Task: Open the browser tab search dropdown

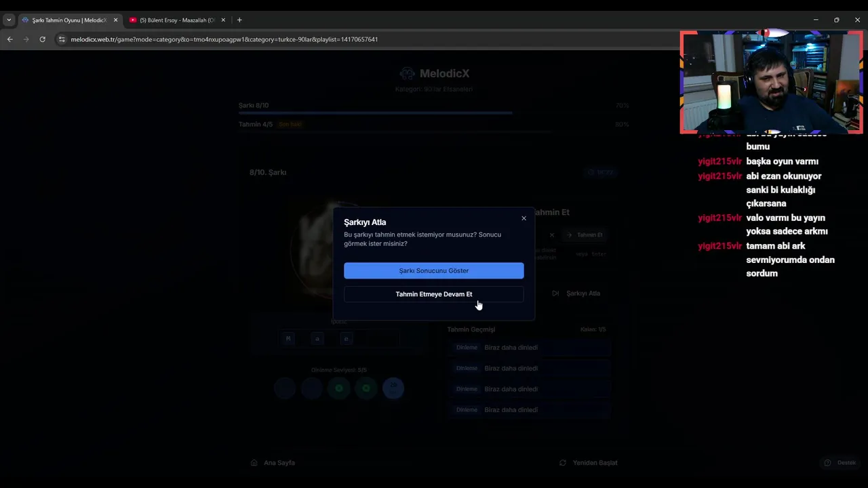Action: pos(9,20)
